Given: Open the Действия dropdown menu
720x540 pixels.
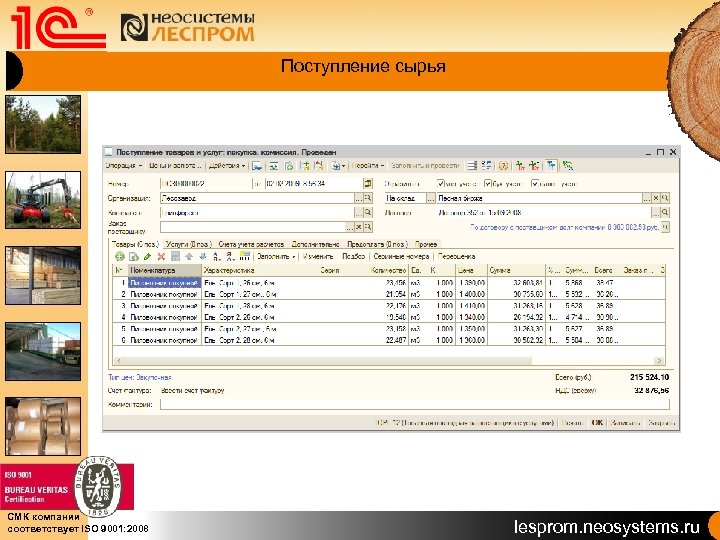Looking at the screenshot, I should [227, 166].
